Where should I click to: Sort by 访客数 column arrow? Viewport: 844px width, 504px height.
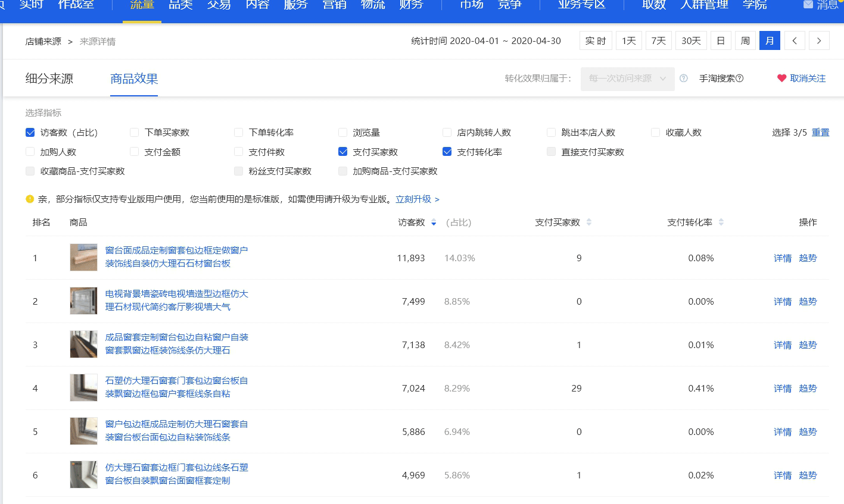click(434, 223)
